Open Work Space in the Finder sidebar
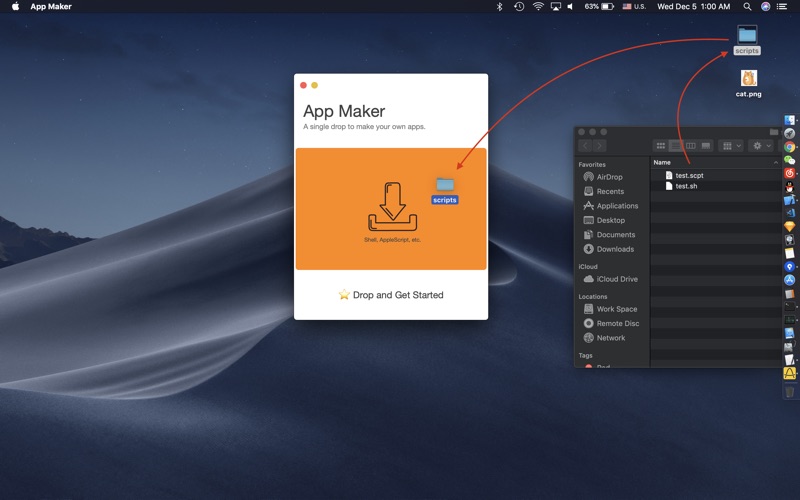800x500 pixels. [612, 309]
